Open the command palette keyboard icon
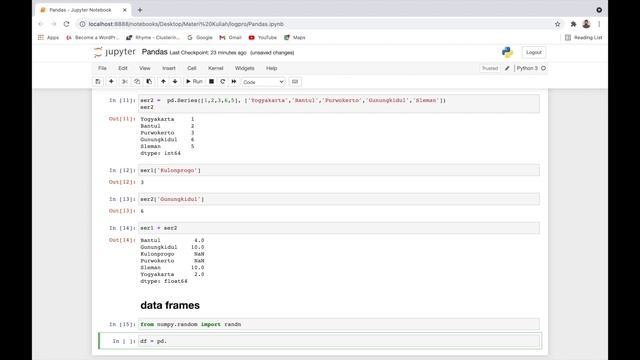This screenshot has height=360, width=640. click(295, 82)
